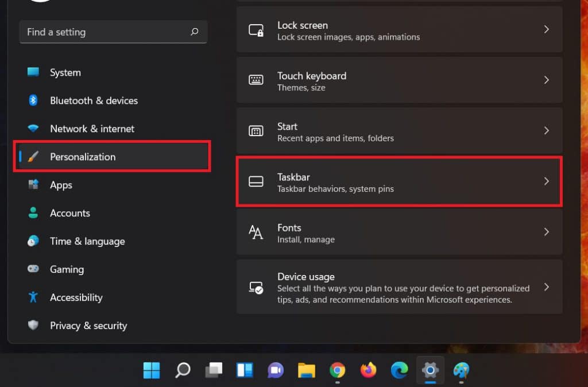
Task: Click 'Lock screen images, apps, animations' text
Action: 349,37
